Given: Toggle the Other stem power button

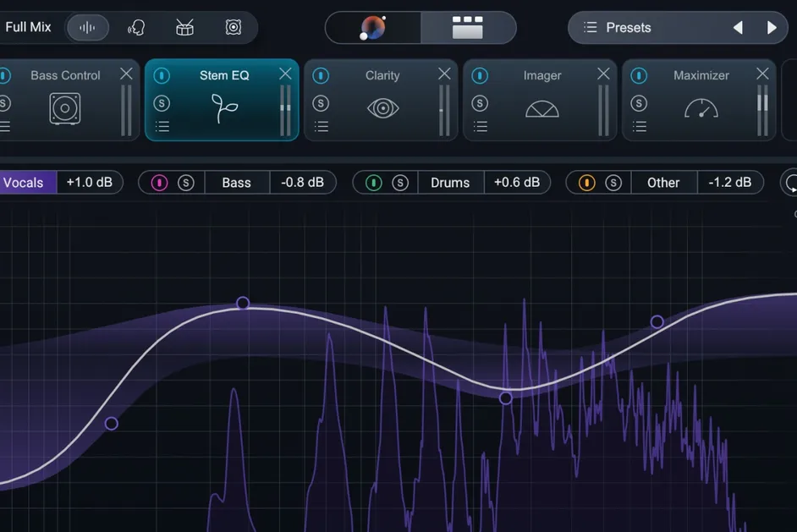Looking at the screenshot, I should click(x=586, y=183).
